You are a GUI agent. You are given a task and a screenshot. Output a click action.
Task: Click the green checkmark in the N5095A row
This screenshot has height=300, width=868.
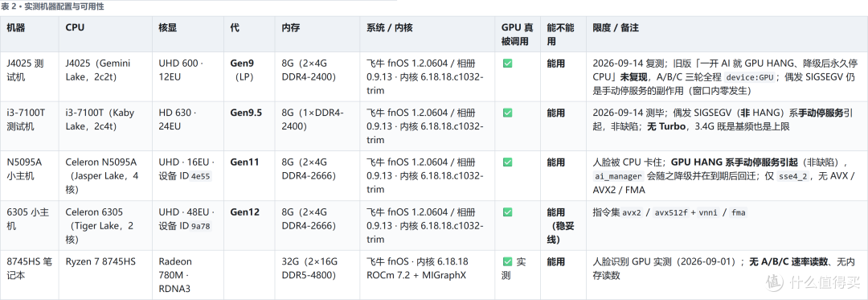507,162
